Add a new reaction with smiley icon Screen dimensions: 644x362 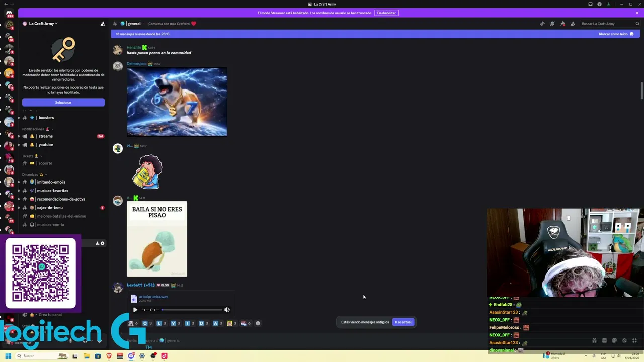click(258, 323)
